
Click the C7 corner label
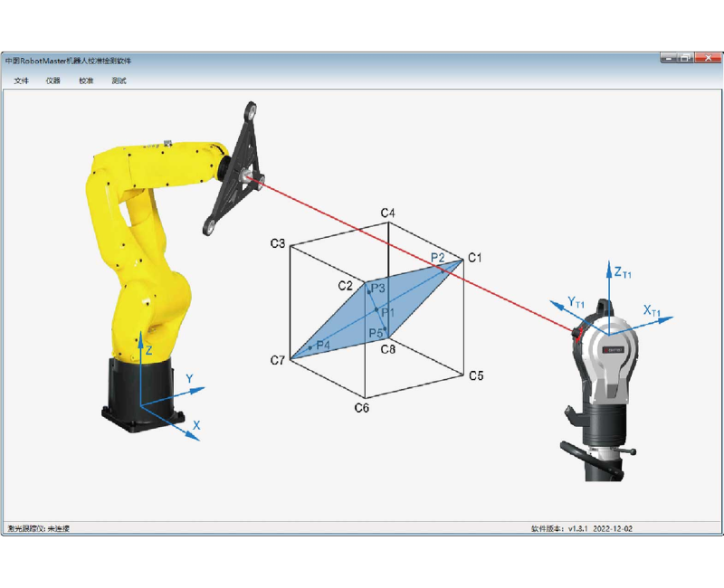(x=278, y=360)
